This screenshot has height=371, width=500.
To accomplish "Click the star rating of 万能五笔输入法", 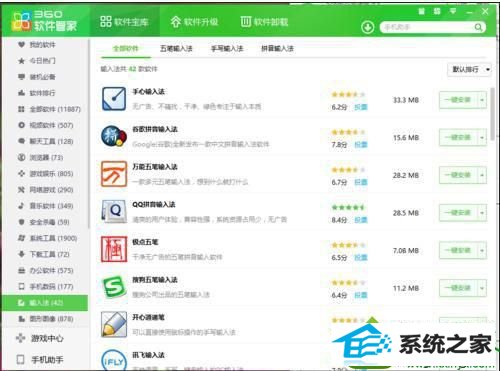I will [348, 170].
